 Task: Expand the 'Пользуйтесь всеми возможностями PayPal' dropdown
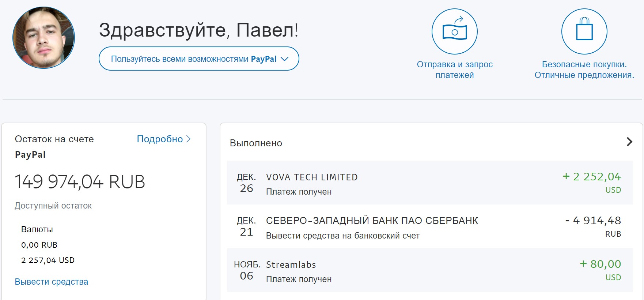tap(199, 59)
